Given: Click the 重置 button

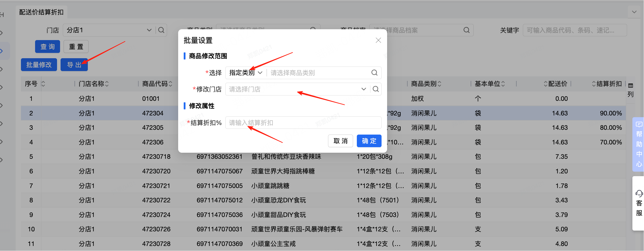Looking at the screenshot, I should coord(76,47).
